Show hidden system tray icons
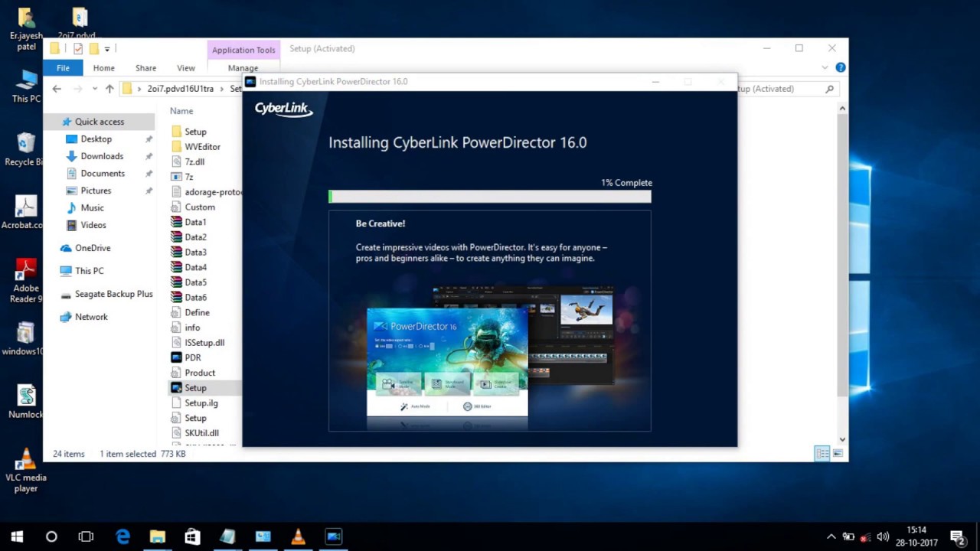Image resolution: width=980 pixels, height=551 pixels. (x=831, y=536)
